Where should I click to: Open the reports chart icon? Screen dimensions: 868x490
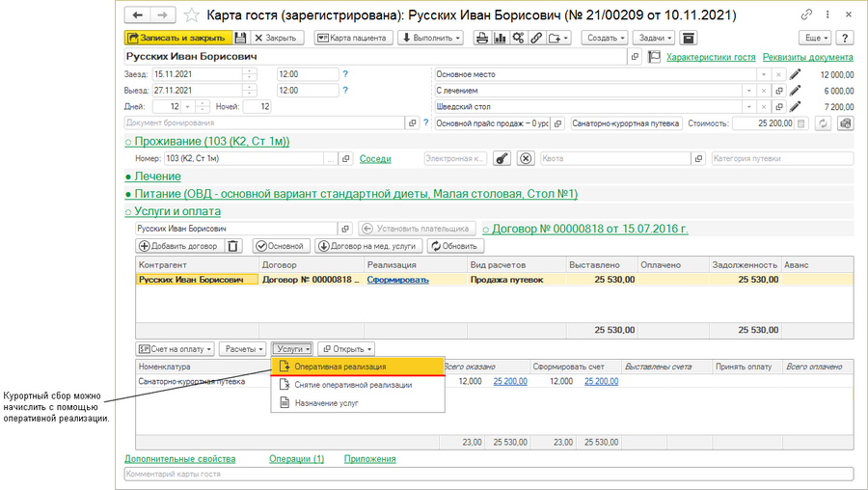[x=500, y=38]
